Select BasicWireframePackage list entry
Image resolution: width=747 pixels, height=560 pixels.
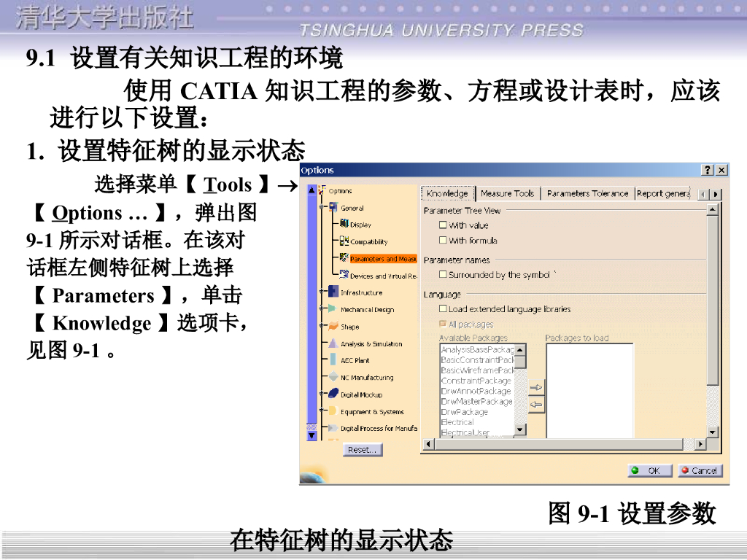477,370
